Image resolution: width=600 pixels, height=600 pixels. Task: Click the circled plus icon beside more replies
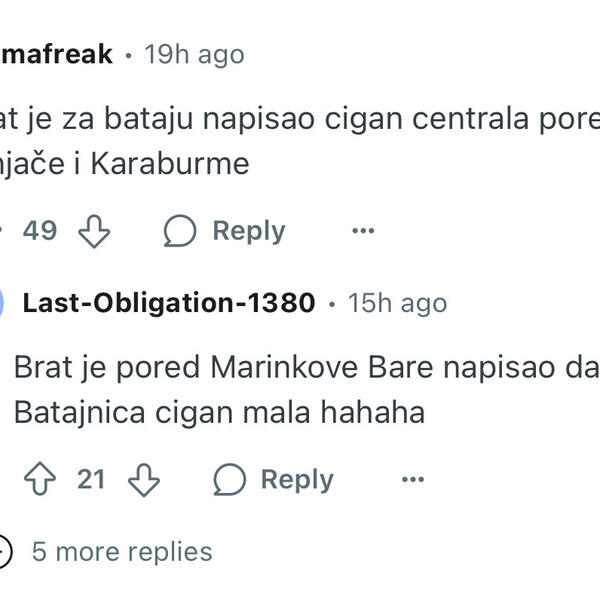[x=3, y=551]
